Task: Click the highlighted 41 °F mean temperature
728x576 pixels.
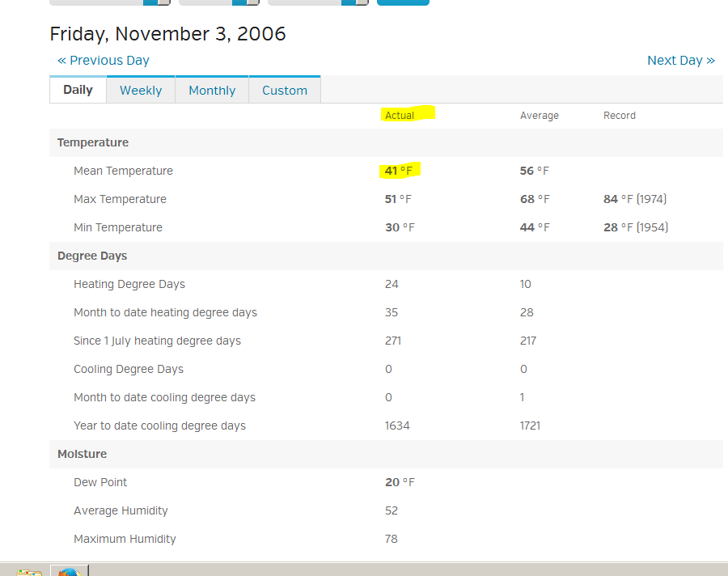Action: (x=398, y=171)
